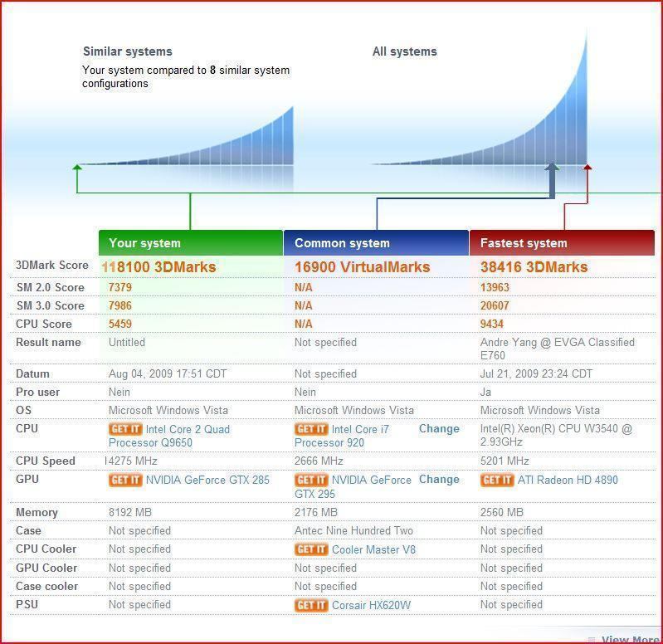This screenshot has height=644, width=663.
Task: Click memory value 2176 MB
Action: pyautogui.click(x=316, y=512)
